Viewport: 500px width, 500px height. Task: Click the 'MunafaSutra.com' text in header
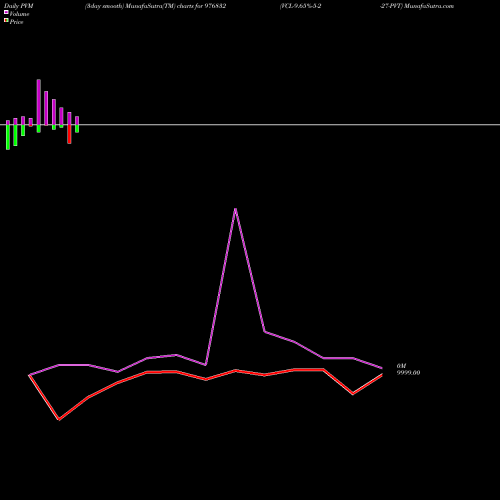click(429, 6)
